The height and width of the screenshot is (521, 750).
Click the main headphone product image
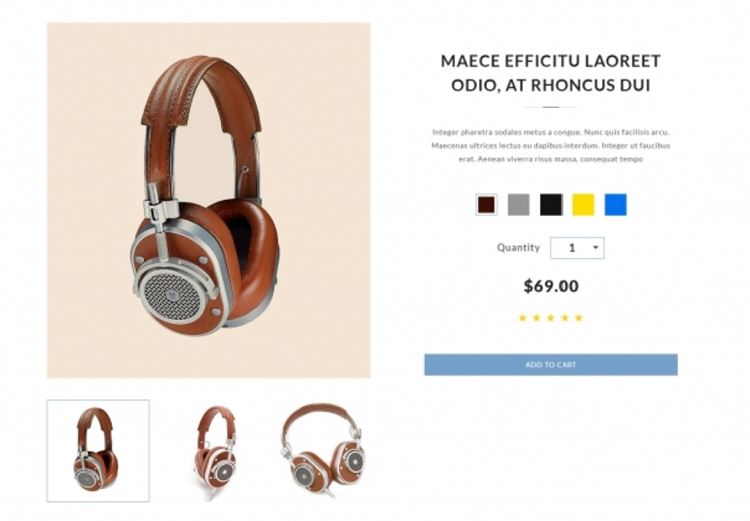209,200
